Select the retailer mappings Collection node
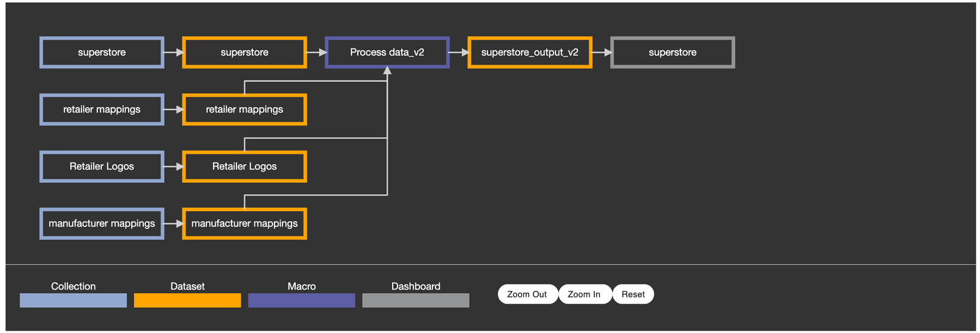Image resolution: width=980 pixels, height=333 pixels. [x=102, y=110]
